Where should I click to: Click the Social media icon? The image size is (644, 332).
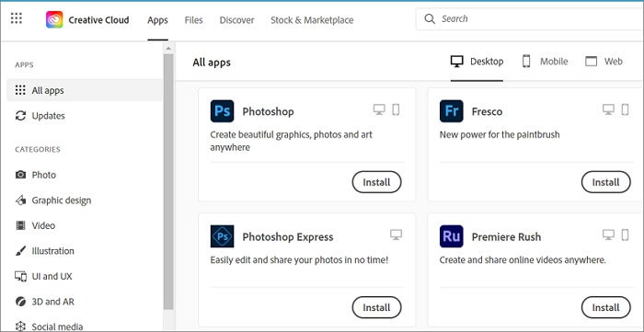click(20, 326)
